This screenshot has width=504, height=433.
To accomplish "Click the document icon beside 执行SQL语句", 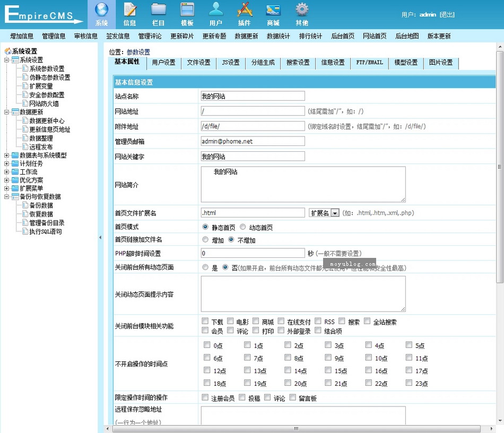I will point(25,231).
